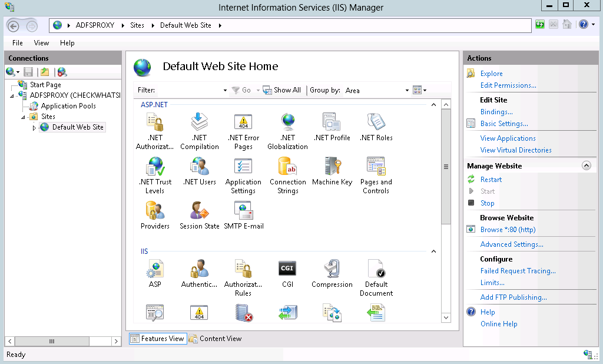This screenshot has height=364, width=603.
Task: Collapse the ASP.NET feature group
Action: 433,105
